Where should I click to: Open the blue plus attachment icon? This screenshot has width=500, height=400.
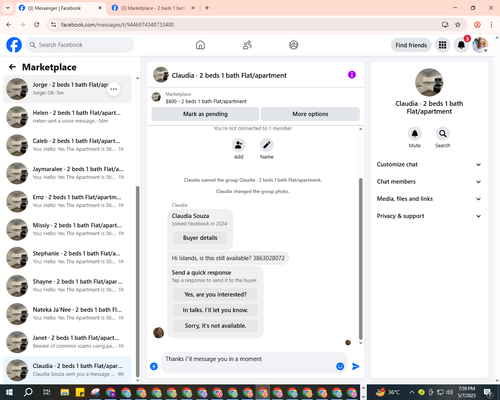coord(154,366)
